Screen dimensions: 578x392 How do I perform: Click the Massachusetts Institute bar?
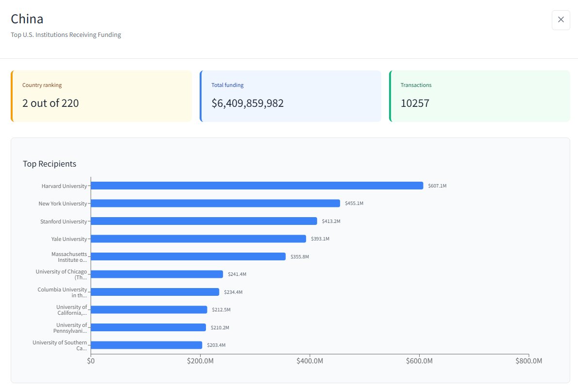click(188, 256)
